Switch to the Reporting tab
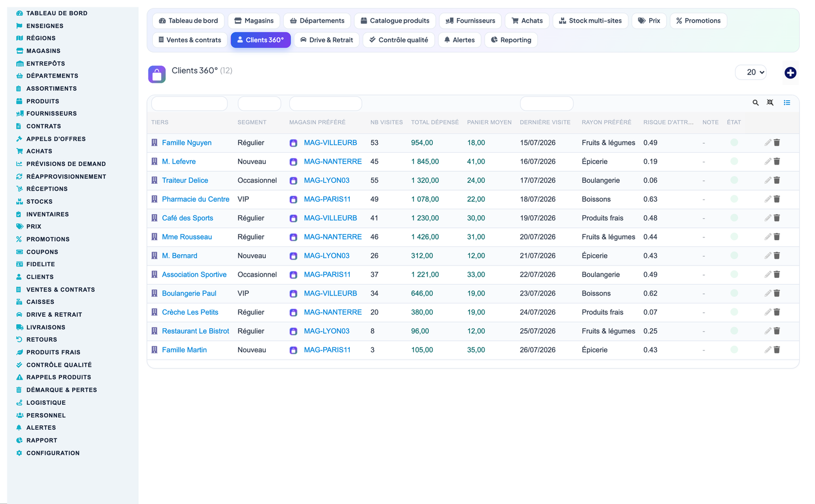 [511, 40]
